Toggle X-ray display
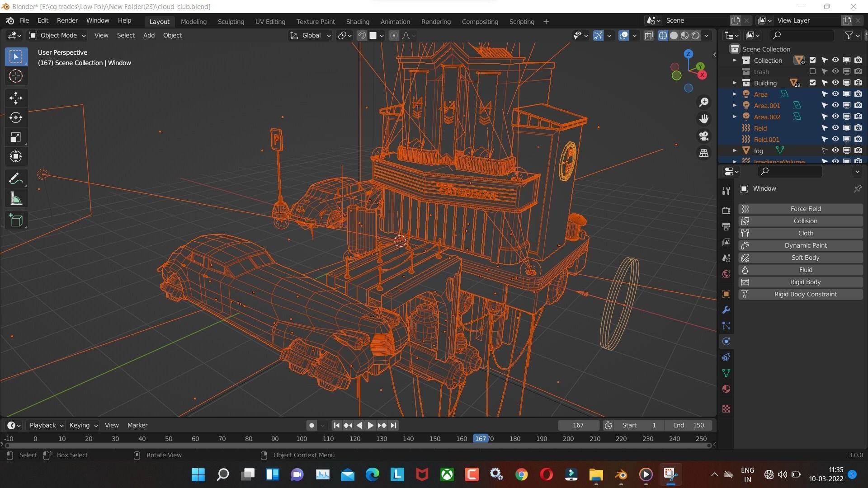Image resolution: width=868 pixels, height=488 pixels. [649, 35]
